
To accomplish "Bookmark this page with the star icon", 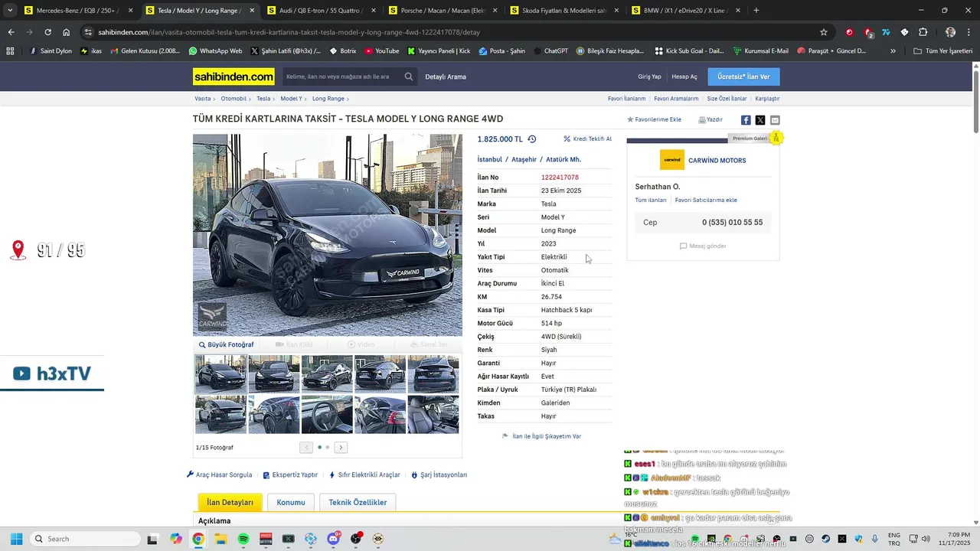I will coord(824,32).
